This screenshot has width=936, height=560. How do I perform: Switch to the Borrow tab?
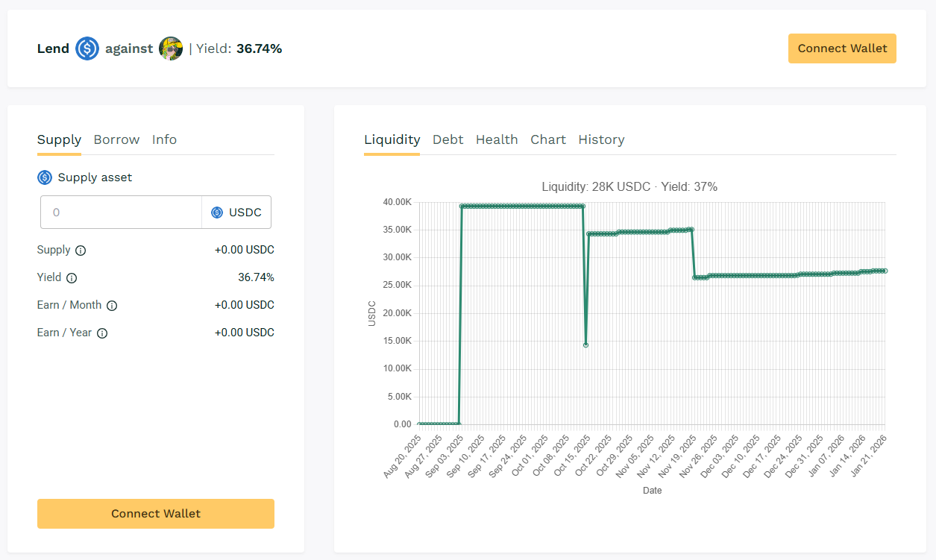click(116, 139)
